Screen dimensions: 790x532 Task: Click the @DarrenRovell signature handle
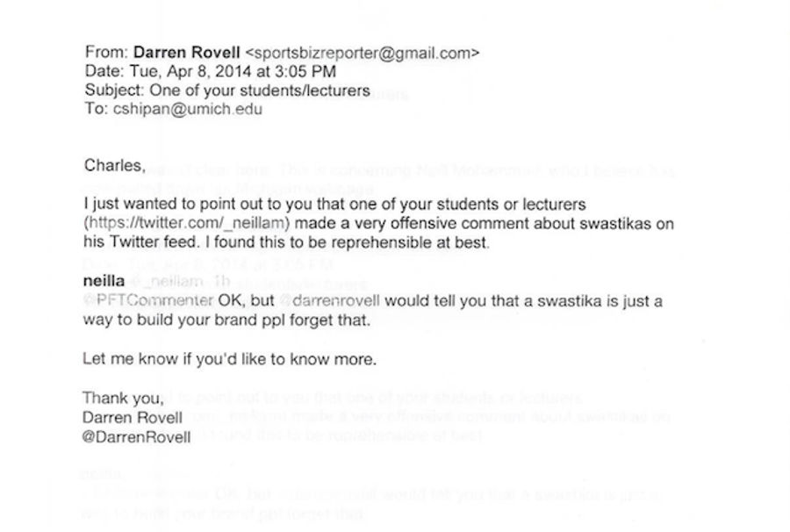137,437
